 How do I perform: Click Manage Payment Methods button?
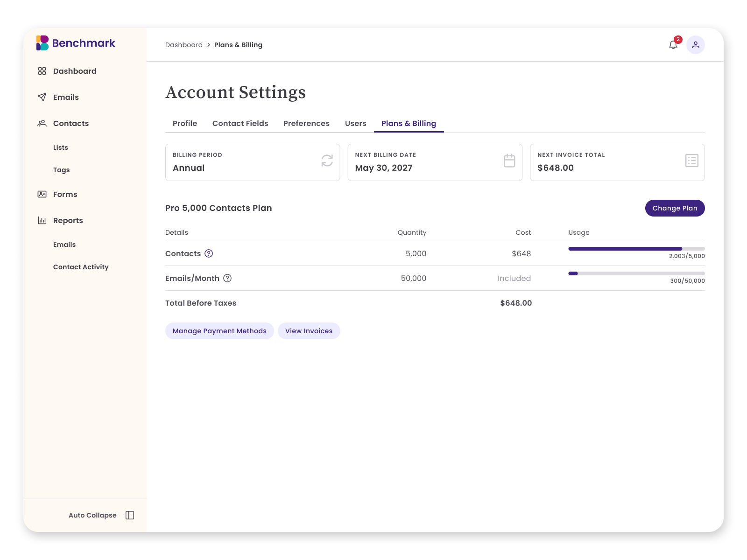[219, 331]
